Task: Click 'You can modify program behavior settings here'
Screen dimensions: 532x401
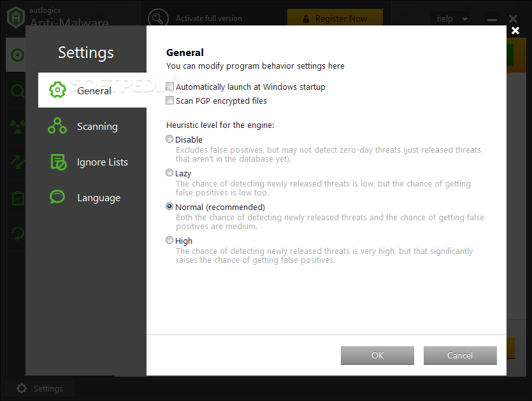Action: [255, 66]
